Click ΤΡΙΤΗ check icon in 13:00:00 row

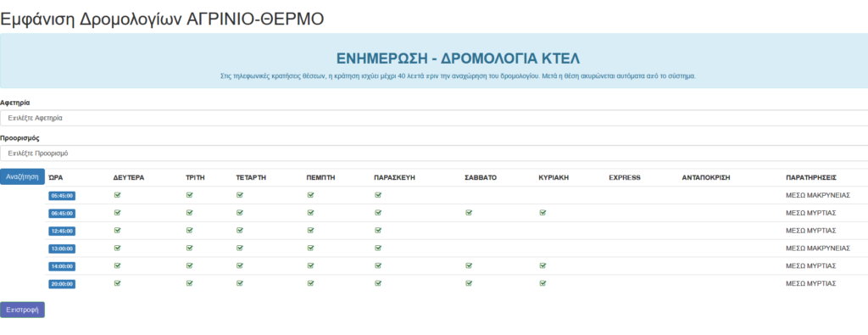click(189, 248)
